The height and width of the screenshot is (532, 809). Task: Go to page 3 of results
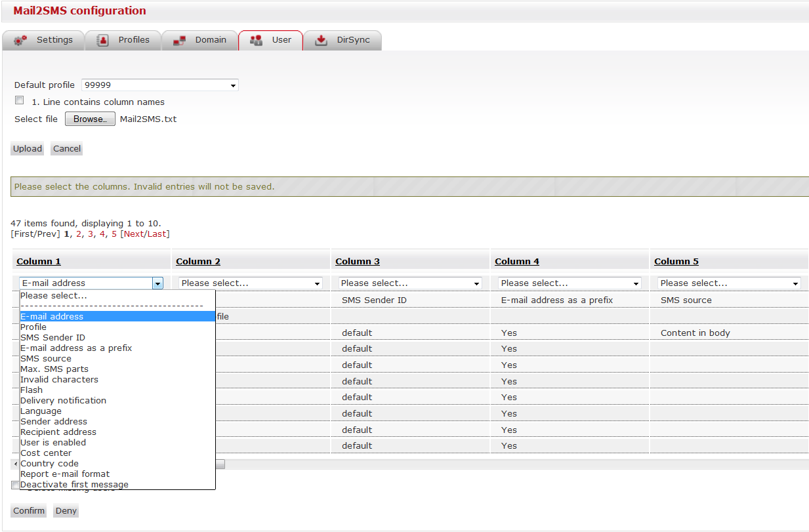pyautogui.click(x=91, y=234)
